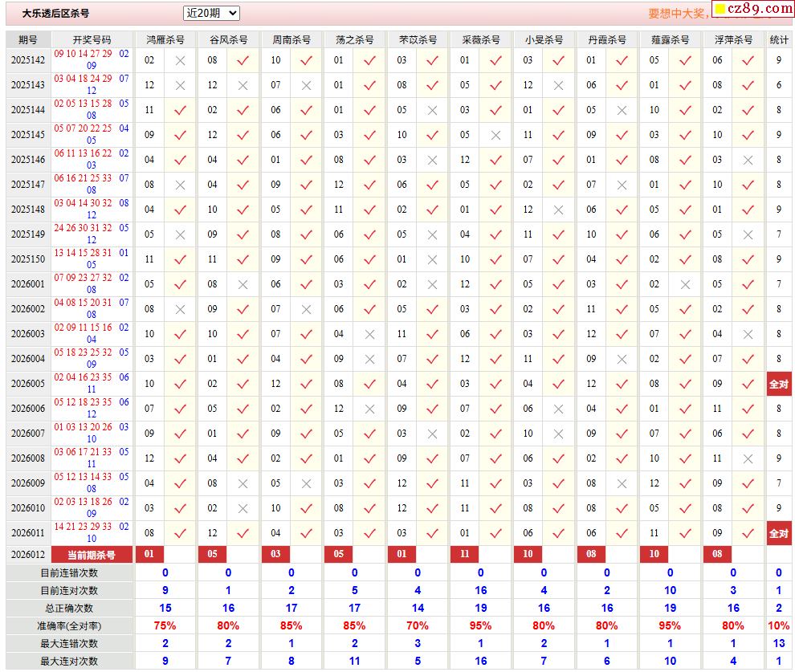Click the cross mark for 小旻杀号 in row 2026006
The height and width of the screenshot is (672, 795).
(559, 409)
